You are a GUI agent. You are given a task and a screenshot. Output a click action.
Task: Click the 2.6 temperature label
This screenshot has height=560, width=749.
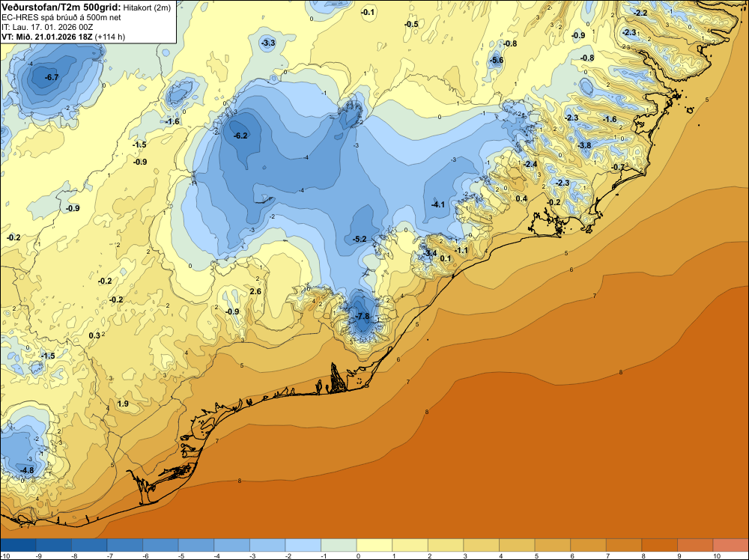tap(255, 291)
